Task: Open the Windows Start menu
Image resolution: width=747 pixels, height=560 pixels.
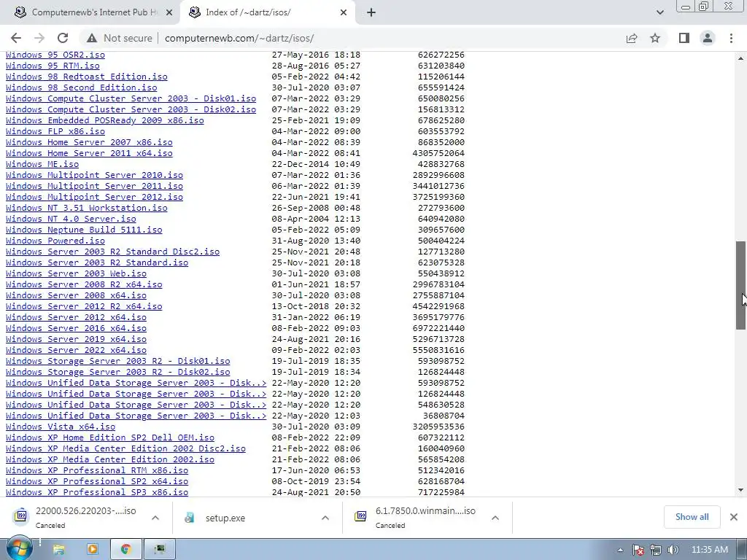Action: coord(19,548)
